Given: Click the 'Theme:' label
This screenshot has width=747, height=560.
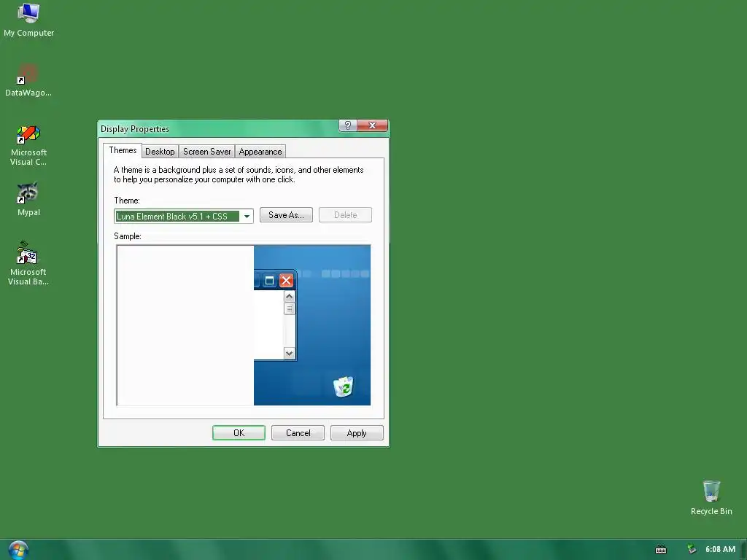Looking at the screenshot, I should click(127, 201).
